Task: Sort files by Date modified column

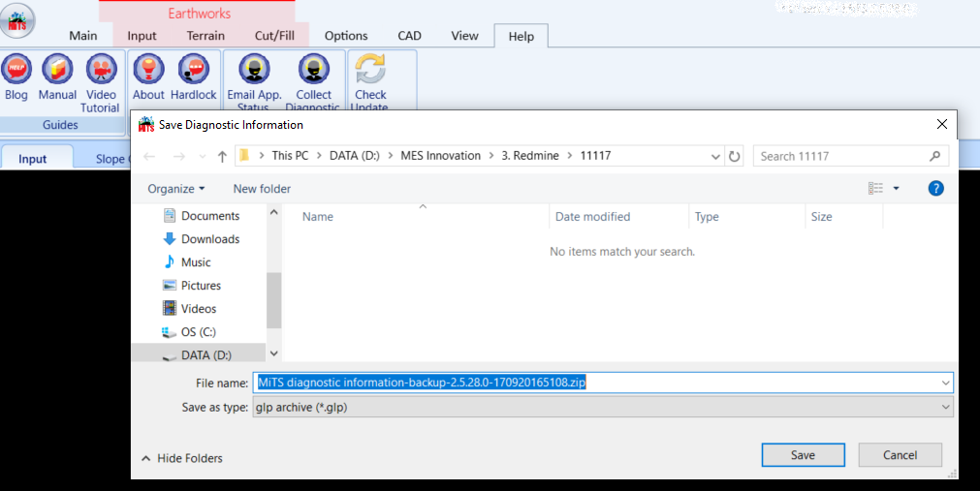Action: click(592, 217)
